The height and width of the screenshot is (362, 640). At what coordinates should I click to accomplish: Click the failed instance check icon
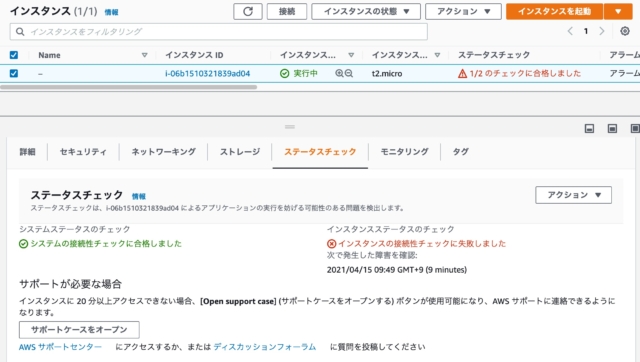click(331, 244)
